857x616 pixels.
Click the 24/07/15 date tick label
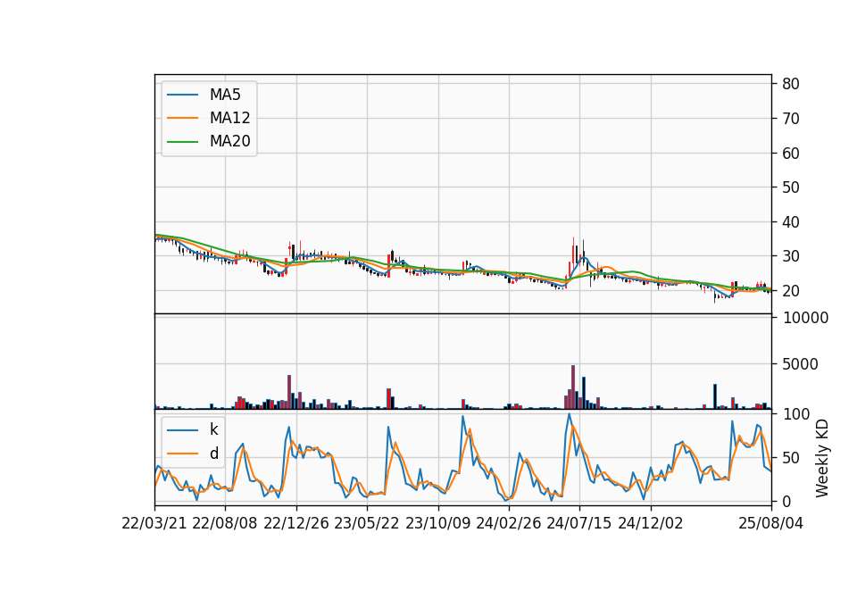(578, 523)
